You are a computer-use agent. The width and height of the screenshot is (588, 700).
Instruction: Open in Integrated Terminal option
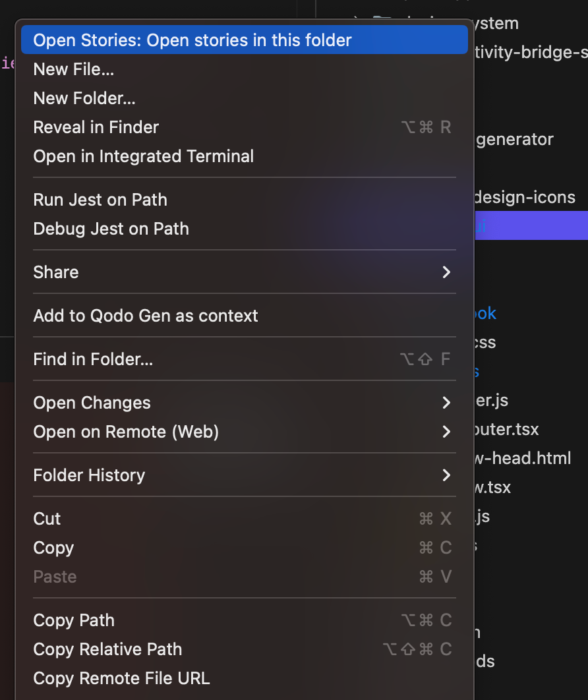pyautogui.click(x=244, y=156)
